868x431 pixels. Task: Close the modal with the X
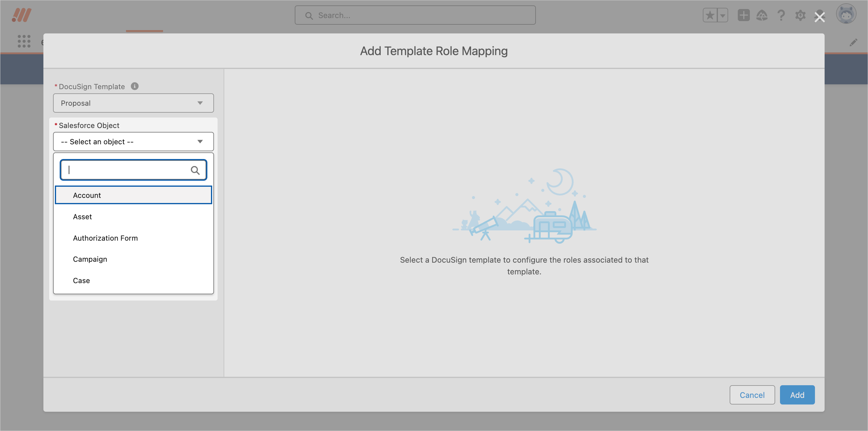tap(819, 17)
